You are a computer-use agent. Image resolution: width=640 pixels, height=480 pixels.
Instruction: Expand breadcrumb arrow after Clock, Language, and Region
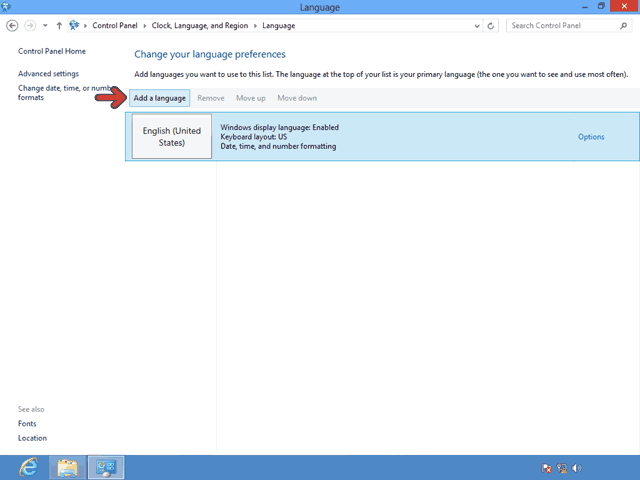(255, 26)
